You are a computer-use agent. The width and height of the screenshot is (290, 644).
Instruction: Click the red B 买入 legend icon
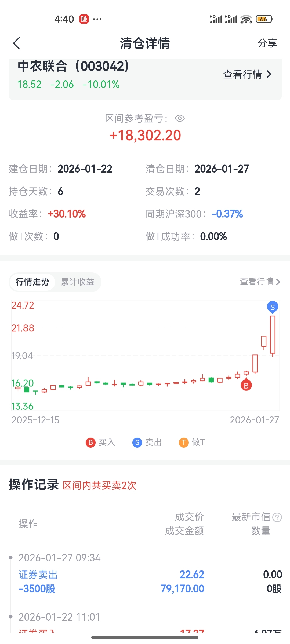coord(91,442)
